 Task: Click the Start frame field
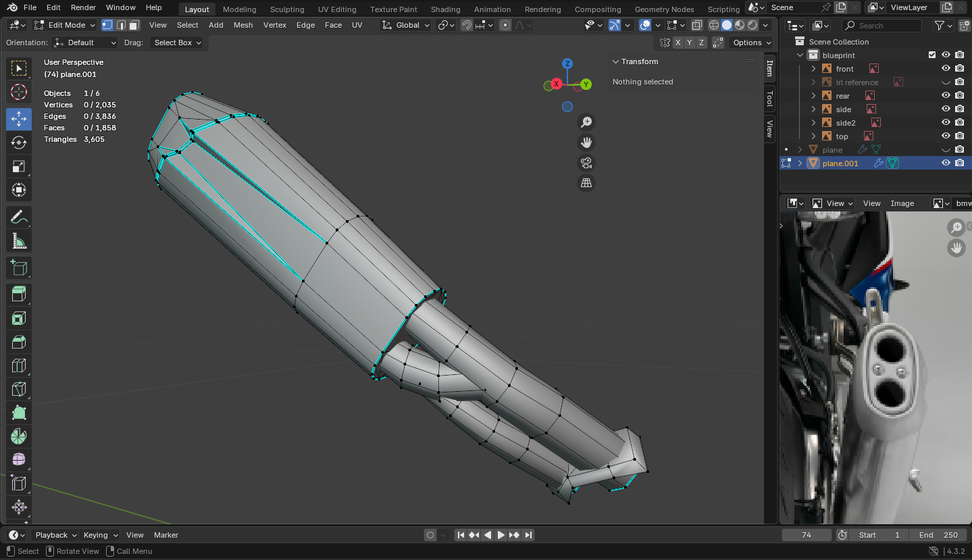[x=879, y=535]
